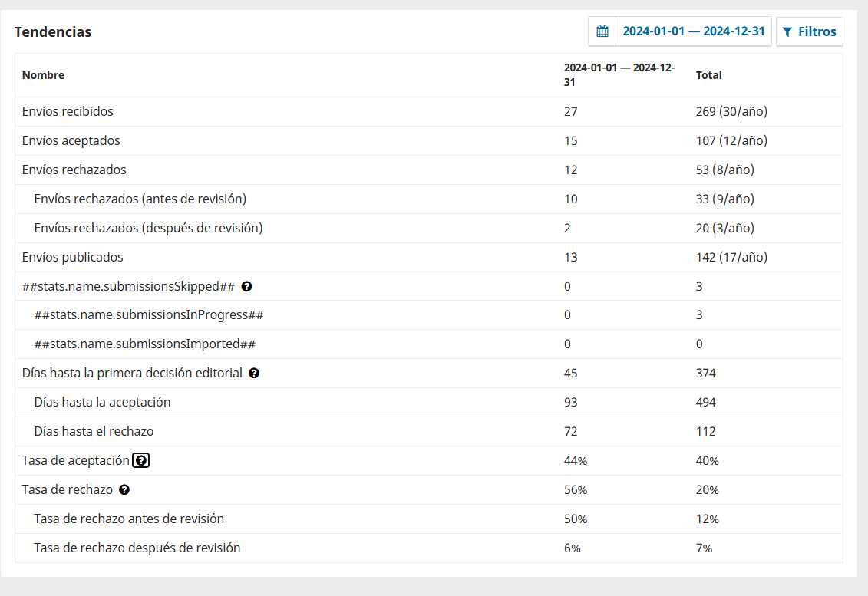Click the help icon next to Tasa de rechazo

click(124, 490)
